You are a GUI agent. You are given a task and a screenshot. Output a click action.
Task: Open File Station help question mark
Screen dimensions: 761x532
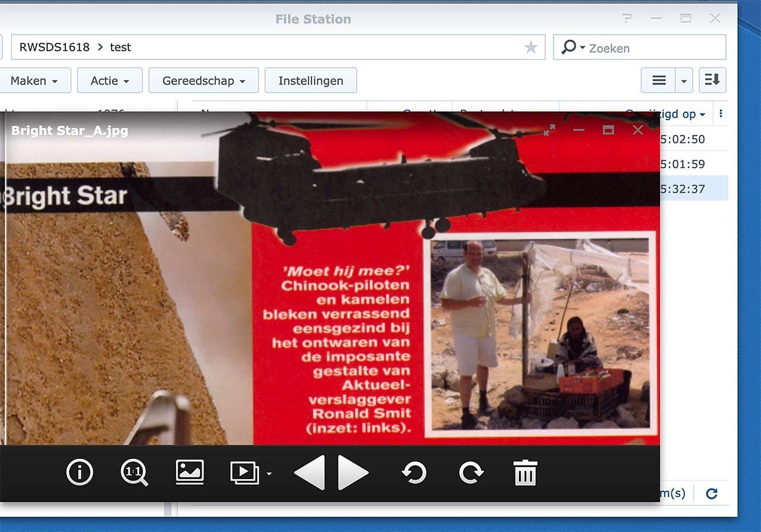click(x=627, y=19)
